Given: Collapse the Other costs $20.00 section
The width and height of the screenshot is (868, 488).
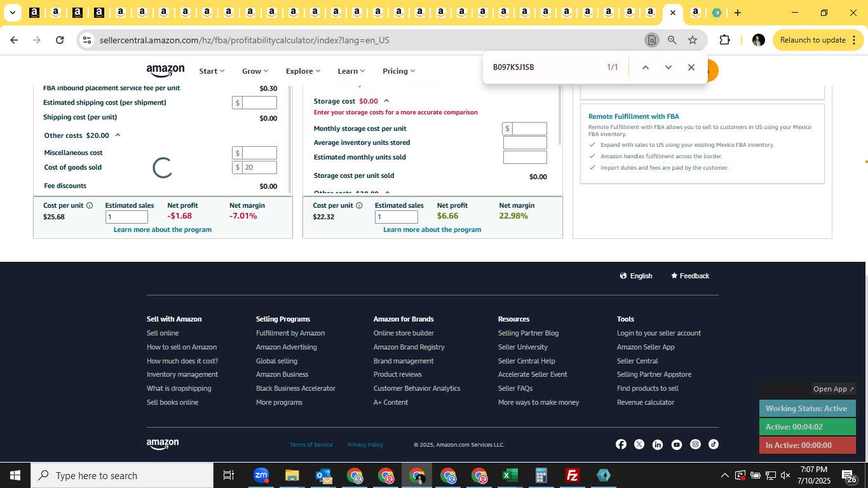Looking at the screenshot, I should (118, 135).
